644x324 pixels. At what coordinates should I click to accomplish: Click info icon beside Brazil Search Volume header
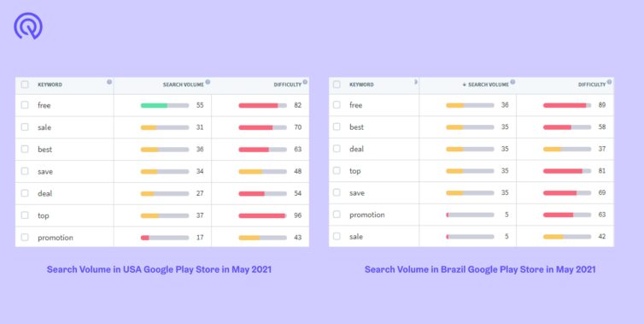pyautogui.click(x=513, y=82)
